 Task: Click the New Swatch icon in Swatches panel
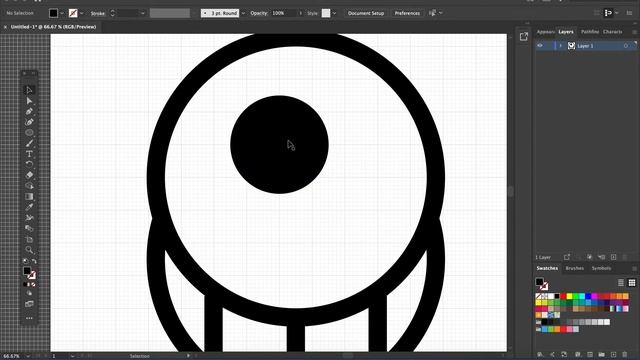pos(613,355)
